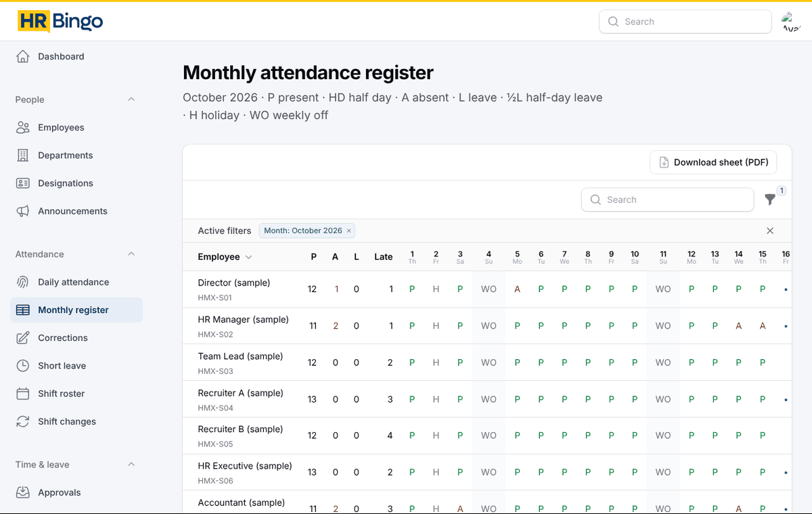Click the Corrections pencil icon
Screen dimensions: 812x514
point(23,337)
